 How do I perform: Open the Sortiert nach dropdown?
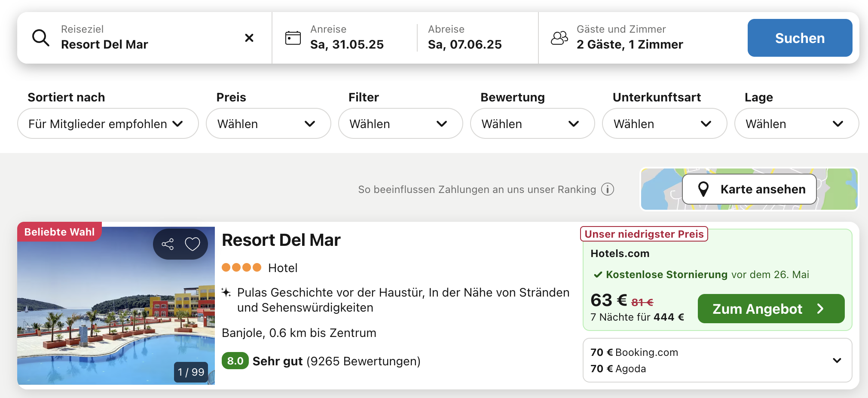[x=108, y=124]
